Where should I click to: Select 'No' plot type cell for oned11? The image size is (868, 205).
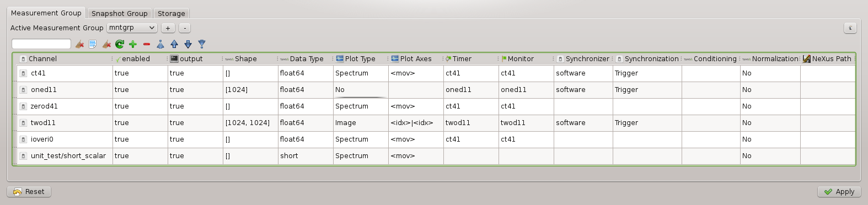[361, 90]
